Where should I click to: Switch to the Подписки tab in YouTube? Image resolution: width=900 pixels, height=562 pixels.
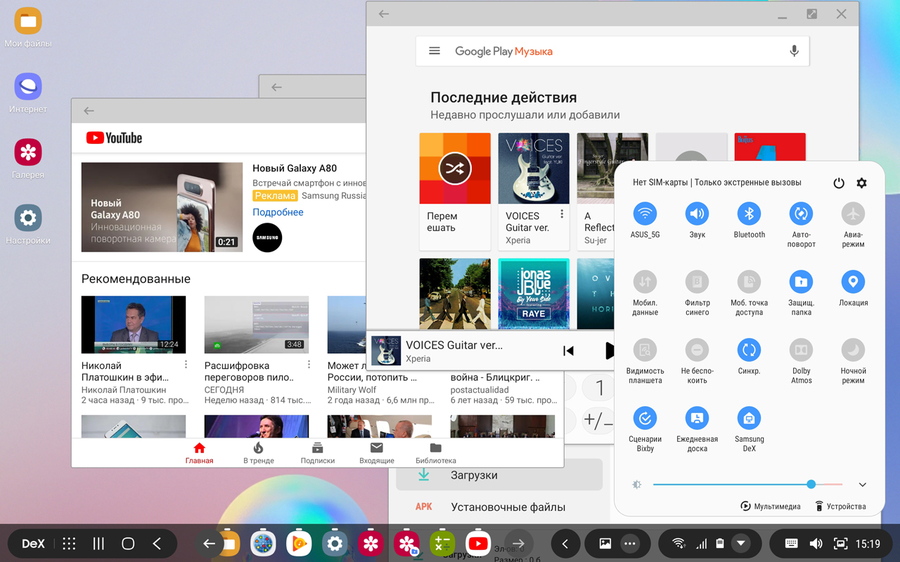click(x=317, y=453)
